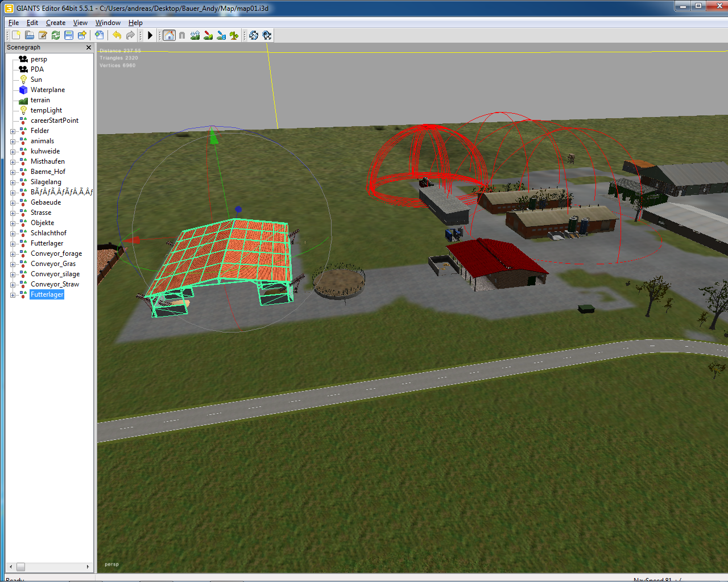Click the Import document plus icon
The height and width of the screenshot is (582, 728).
tap(99, 35)
